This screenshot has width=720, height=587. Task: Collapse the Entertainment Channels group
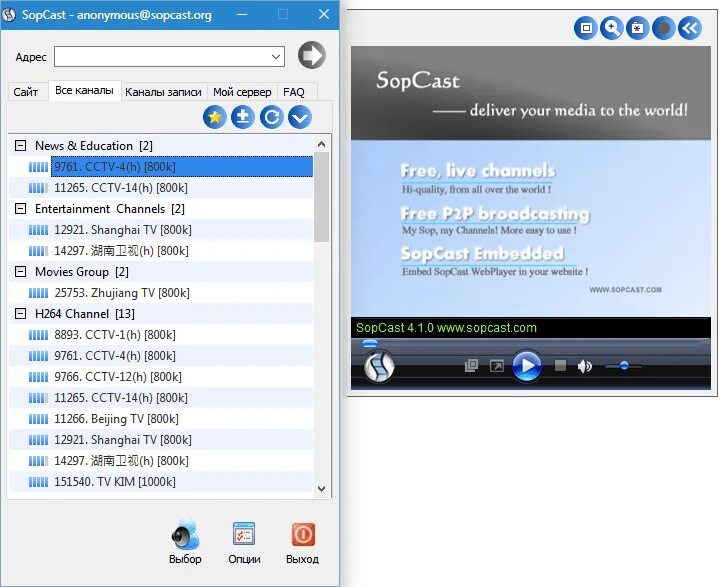coord(20,209)
